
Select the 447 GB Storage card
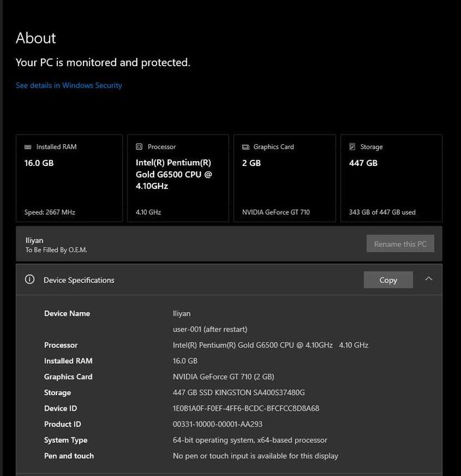tap(391, 178)
